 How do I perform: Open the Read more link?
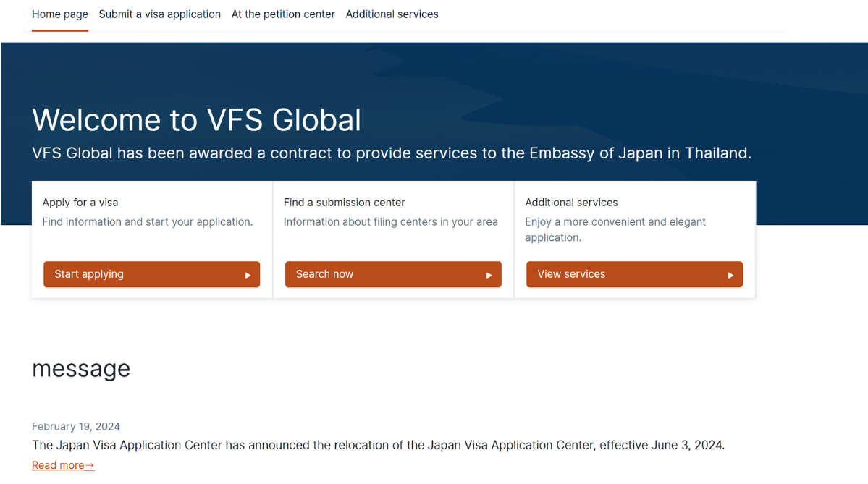click(59, 465)
